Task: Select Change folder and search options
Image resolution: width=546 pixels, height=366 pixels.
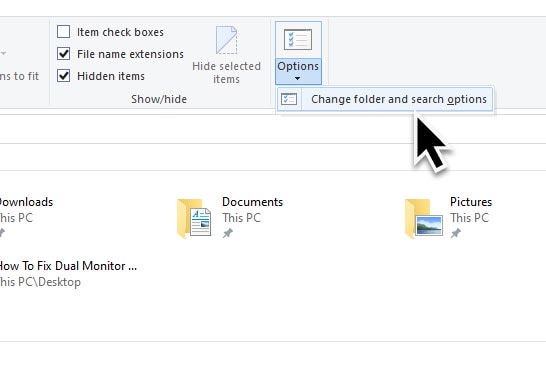Action: 385,99
